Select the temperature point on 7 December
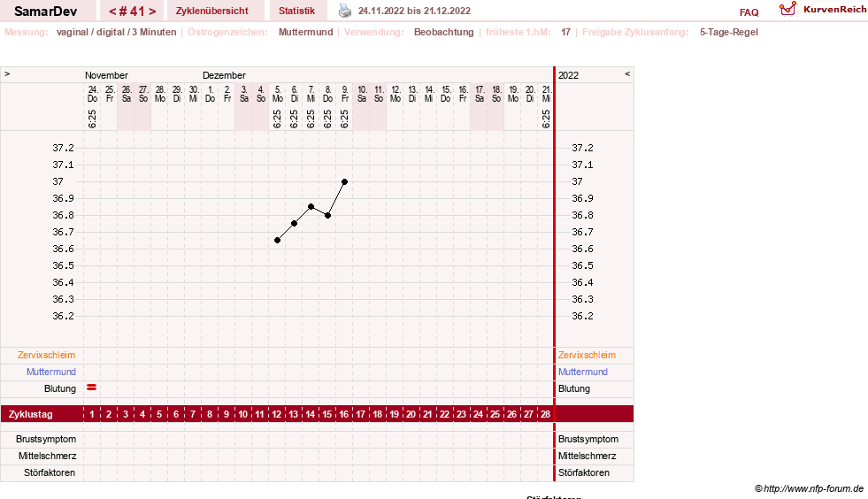Viewport: 868px width, 499px height. (x=311, y=206)
